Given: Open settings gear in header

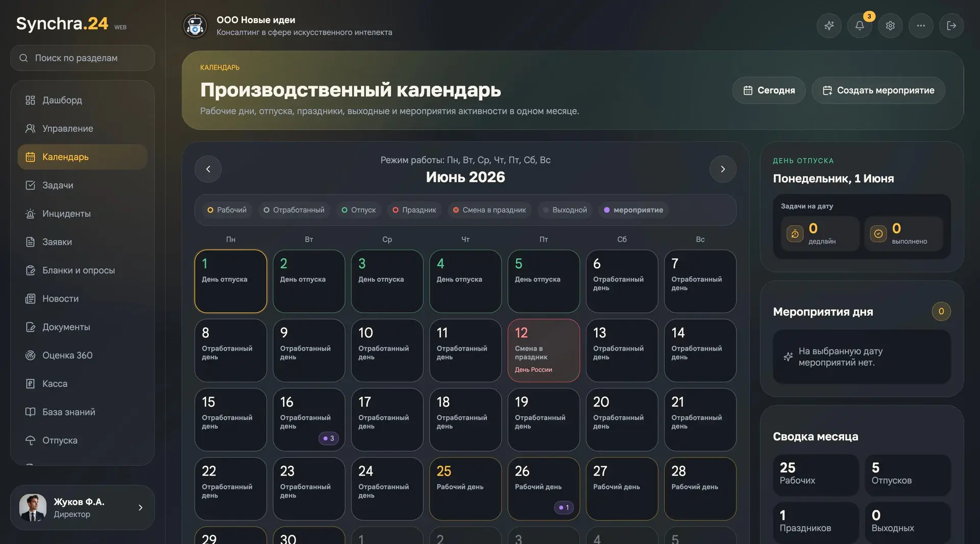Looking at the screenshot, I should point(890,26).
